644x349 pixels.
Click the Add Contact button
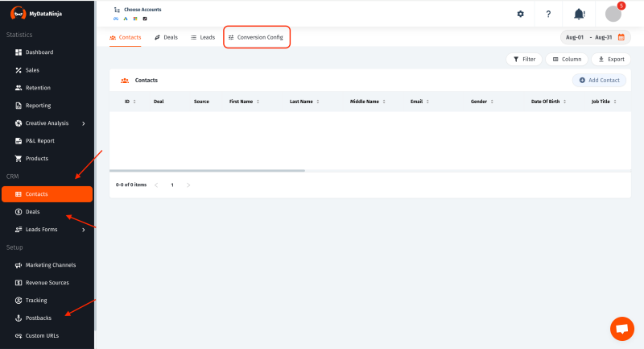click(x=599, y=81)
